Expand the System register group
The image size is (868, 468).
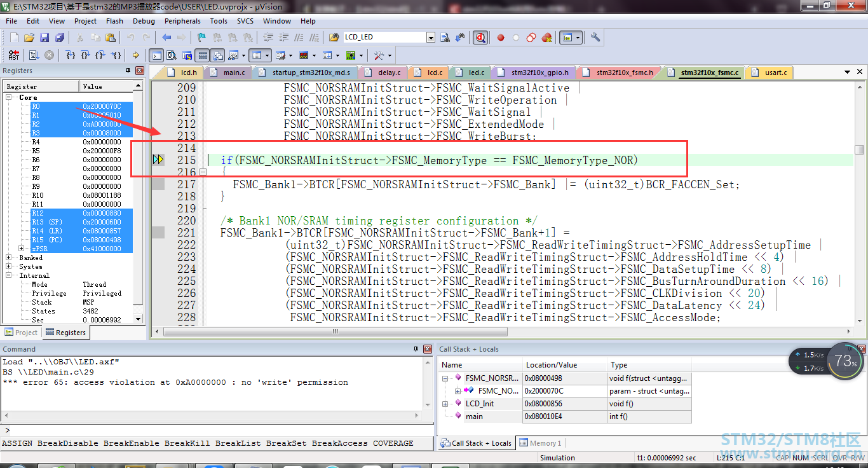coord(10,266)
